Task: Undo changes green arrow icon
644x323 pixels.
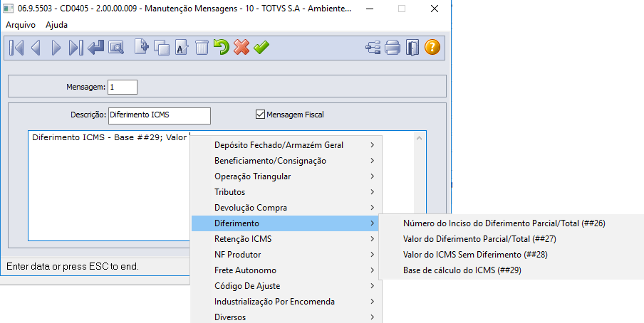Action: [222, 47]
